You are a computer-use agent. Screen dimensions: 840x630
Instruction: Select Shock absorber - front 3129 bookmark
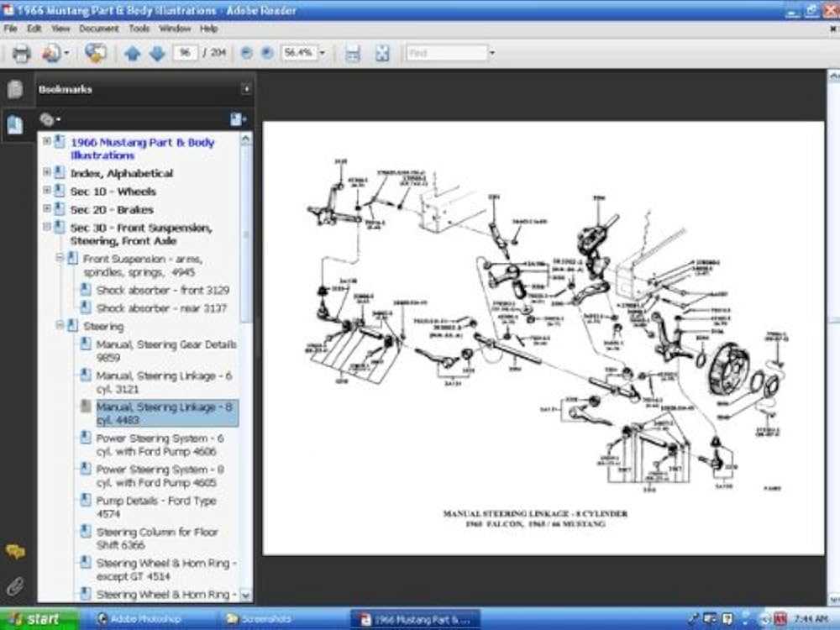coord(163,291)
